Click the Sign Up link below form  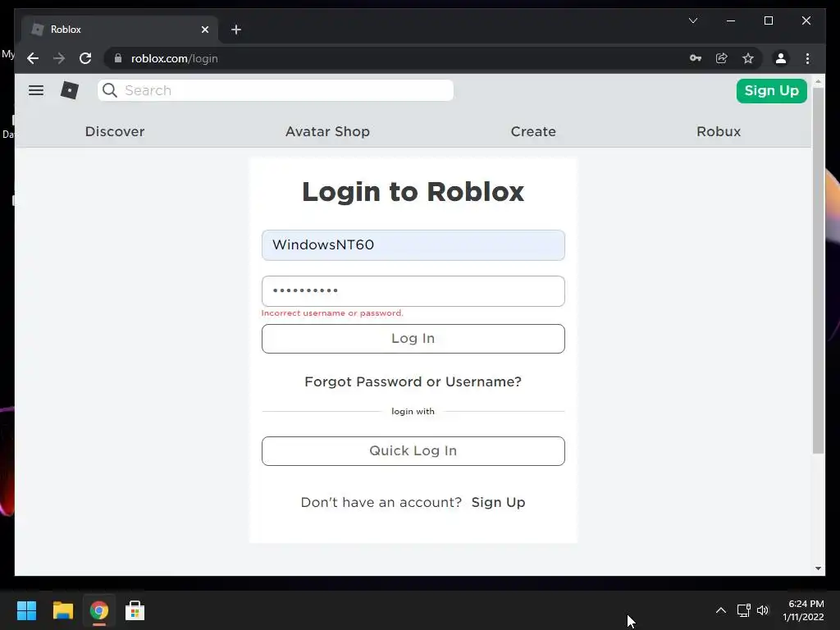coord(498,502)
